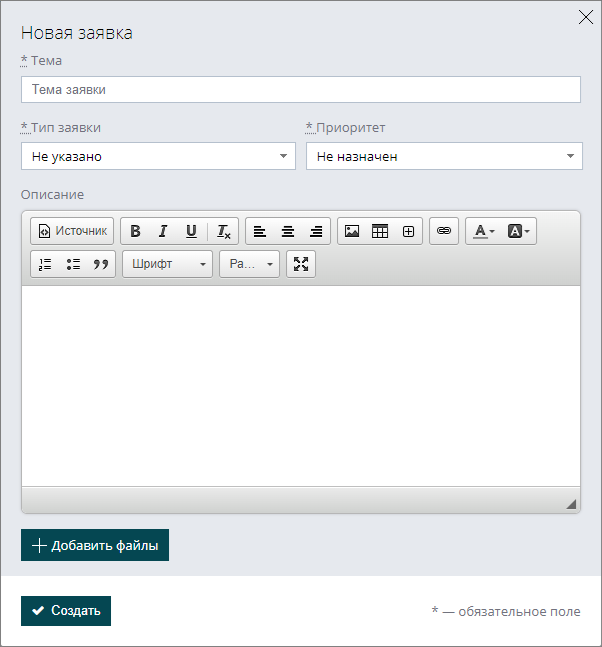Toggle bold formatting in editor
This screenshot has width=602, height=647.
[x=135, y=231]
